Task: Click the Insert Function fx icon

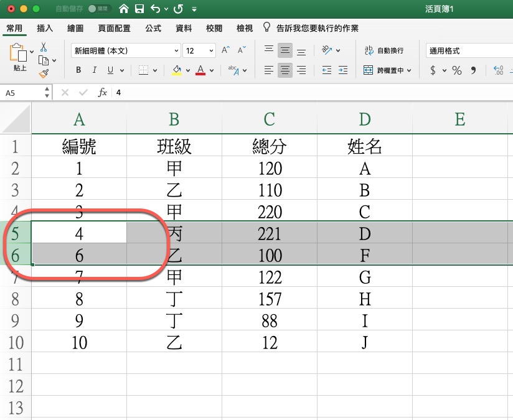Action: (x=103, y=93)
